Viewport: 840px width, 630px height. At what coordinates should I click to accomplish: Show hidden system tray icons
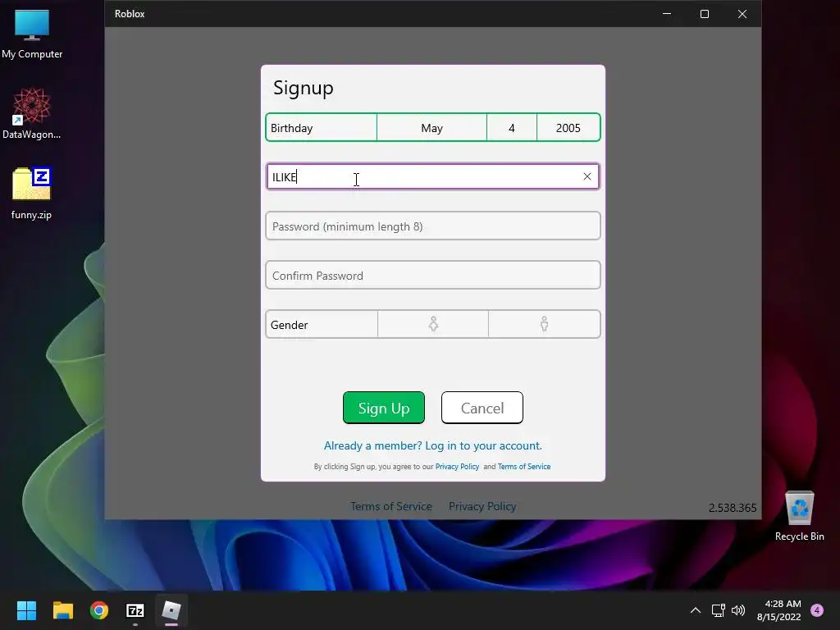tap(696, 610)
